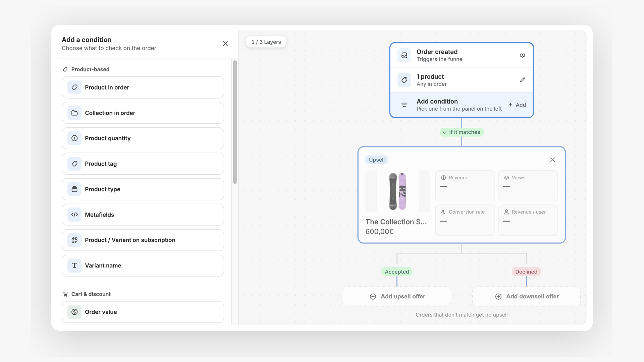The image size is (644, 362).
Task: Click the snowboard product thumbnail
Action: [397, 191]
